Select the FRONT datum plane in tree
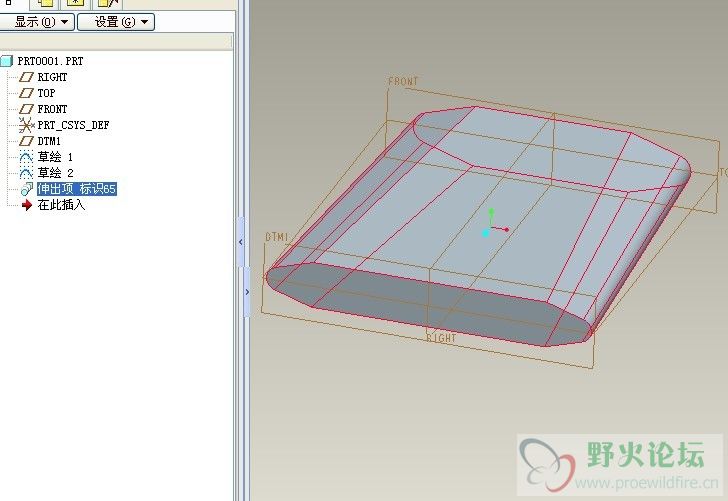The height and width of the screenshot is (501, 728). click(x=52, y=109)
